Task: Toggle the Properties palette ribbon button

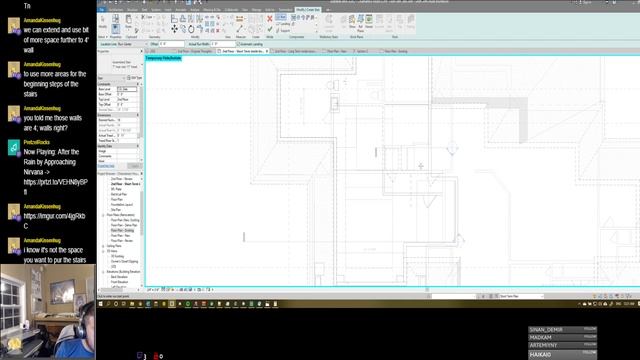Action: [116, 29]
